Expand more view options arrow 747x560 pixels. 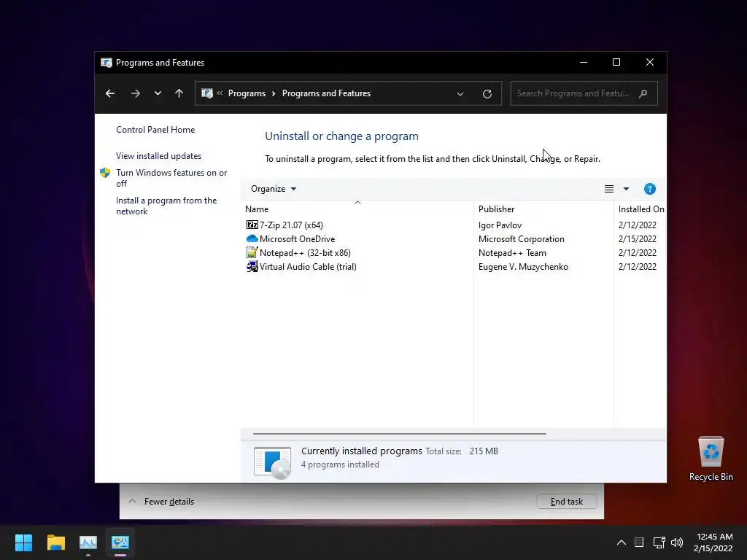pos(626,189)
